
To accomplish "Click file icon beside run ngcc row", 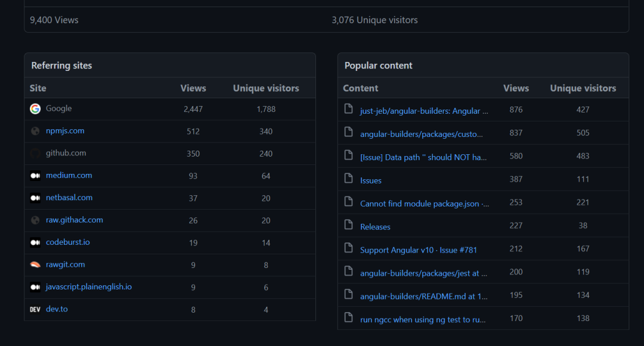I will click(x=349, y=317).
